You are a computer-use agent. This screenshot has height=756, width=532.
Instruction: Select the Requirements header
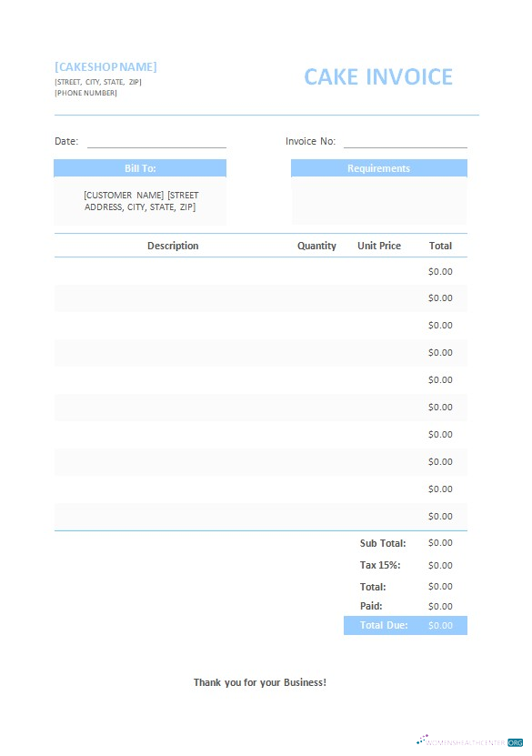click(378, 167)
